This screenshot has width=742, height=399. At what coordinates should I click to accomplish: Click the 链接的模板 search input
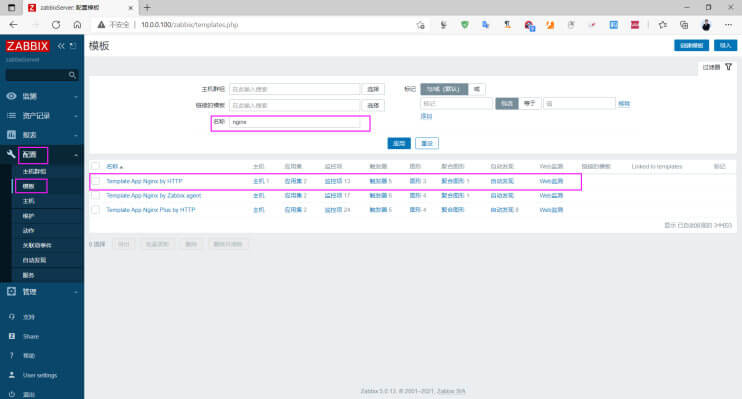294,105
